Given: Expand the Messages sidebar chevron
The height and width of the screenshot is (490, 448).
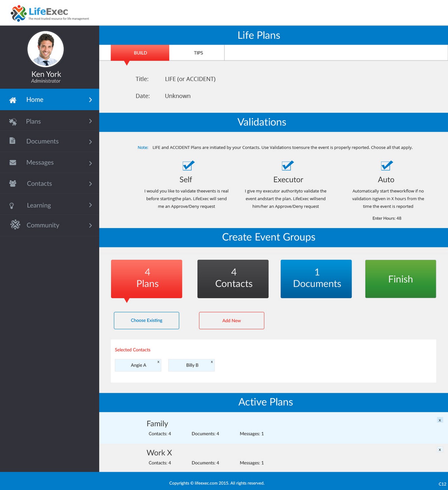Looking at the screenshot, I should tap(91, 162).
